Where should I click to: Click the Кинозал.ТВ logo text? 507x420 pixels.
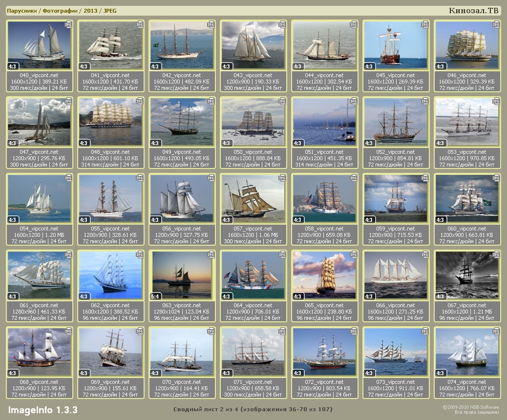pos(474,11)
